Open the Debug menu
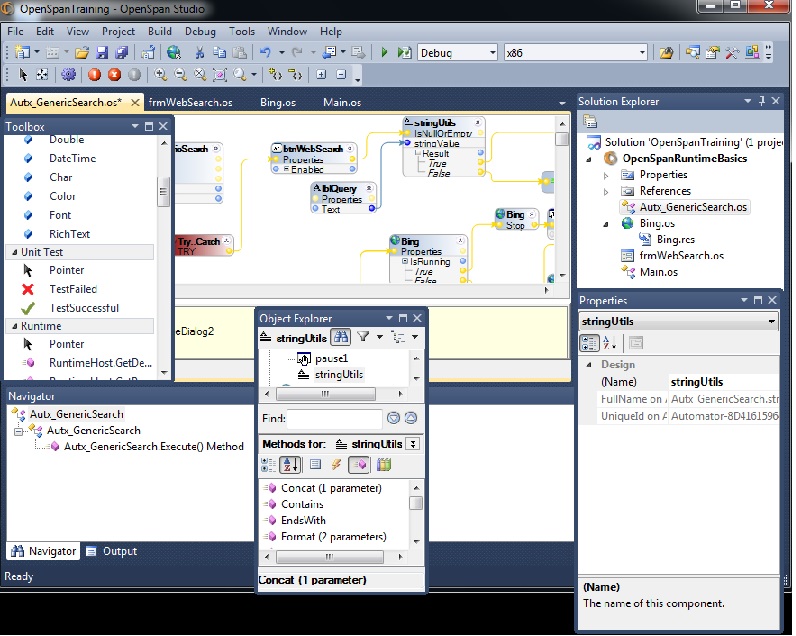Screen dimensions: 796x636 pyautogui.click(x=200, y=31)
